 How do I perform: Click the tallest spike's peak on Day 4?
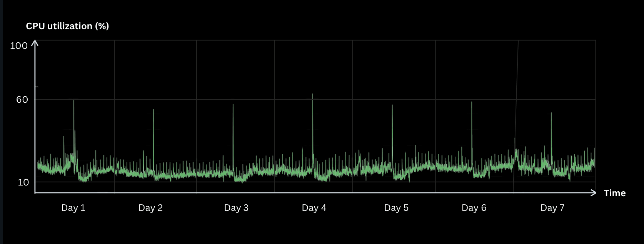[x=312, y=94]
